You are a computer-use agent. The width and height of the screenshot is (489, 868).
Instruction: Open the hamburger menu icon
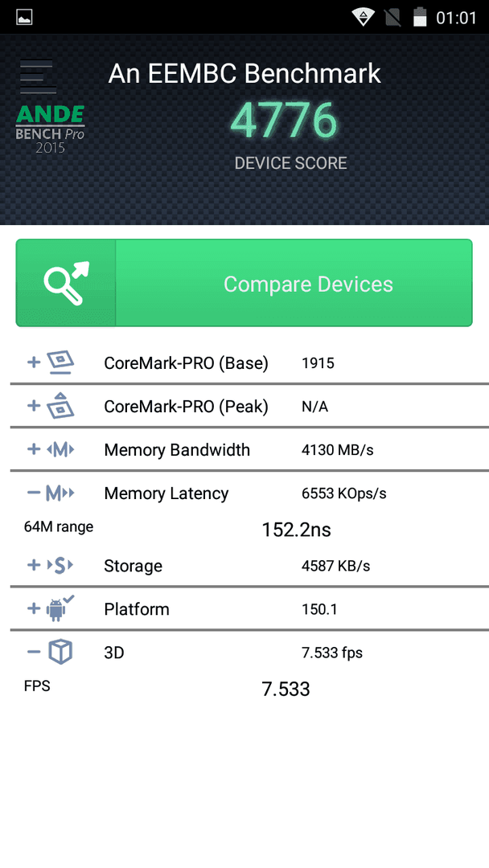(38, 77)
